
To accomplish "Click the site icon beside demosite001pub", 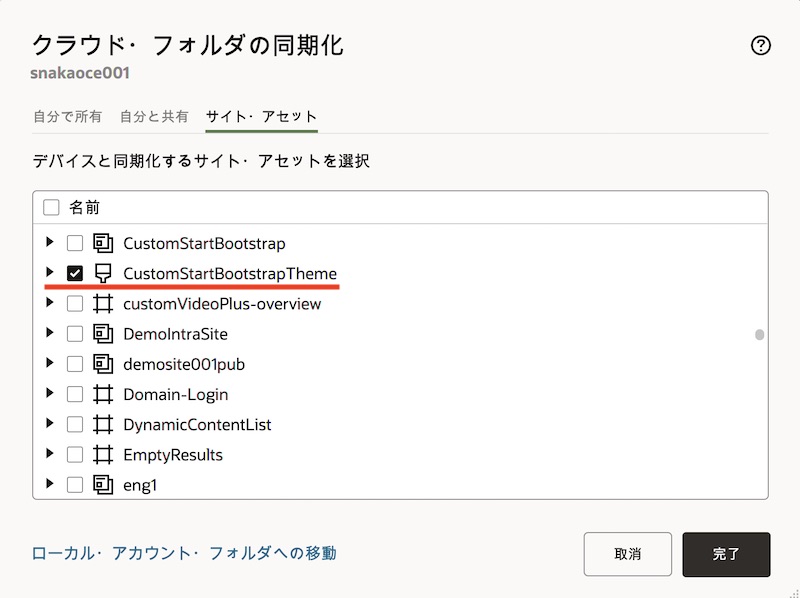I will tap(102, 364).
